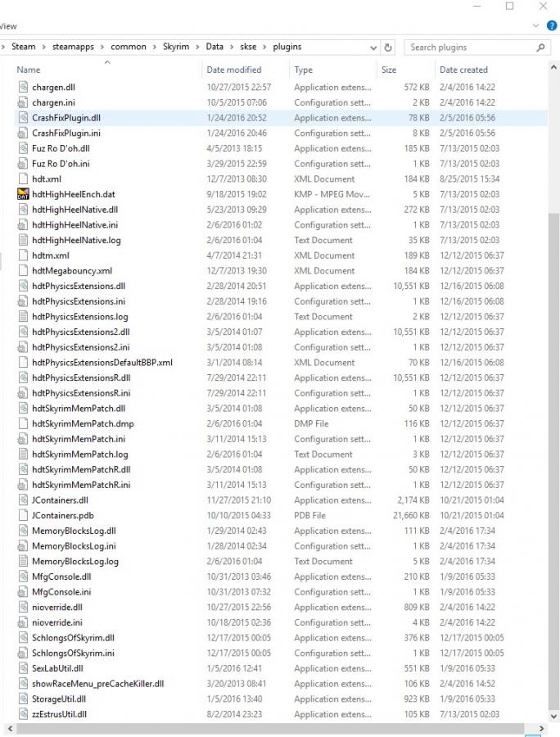
Task: Sort files by Date modified column
Action: [x=234, y=70]
